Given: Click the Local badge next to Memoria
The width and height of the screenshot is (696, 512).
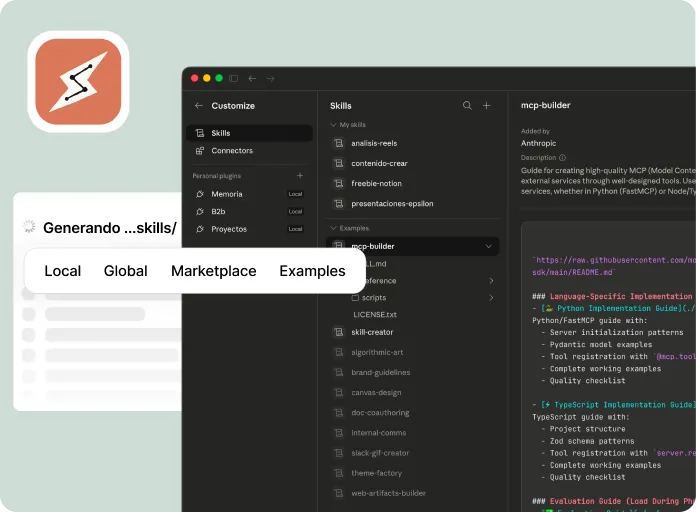Looking at the screenshot, I should pos(295,194).
